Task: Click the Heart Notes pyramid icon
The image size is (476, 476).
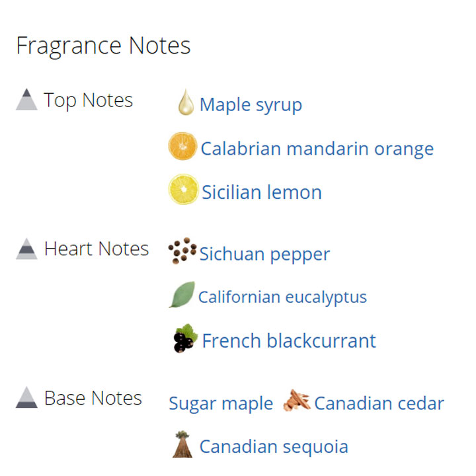Action: [x=26, y=249]
